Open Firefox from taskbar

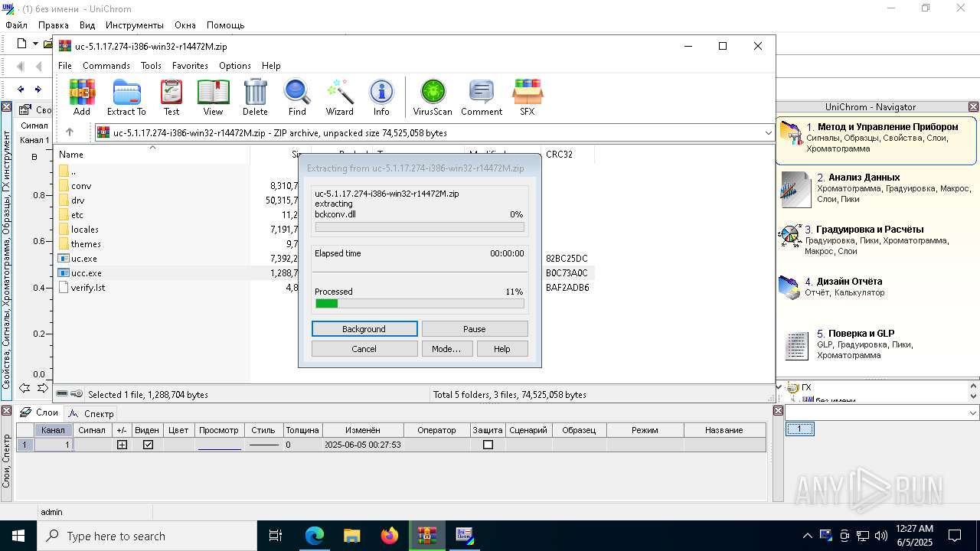[x=389, y=536]
